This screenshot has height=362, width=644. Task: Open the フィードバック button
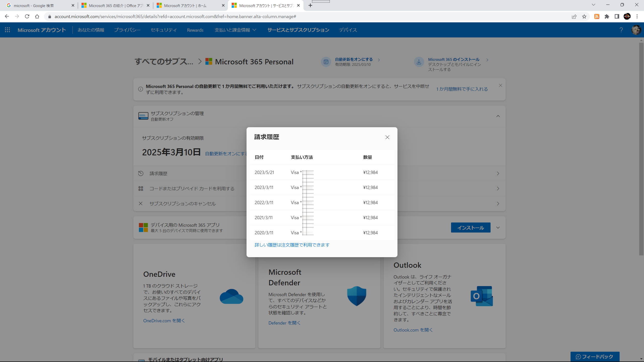595,356
